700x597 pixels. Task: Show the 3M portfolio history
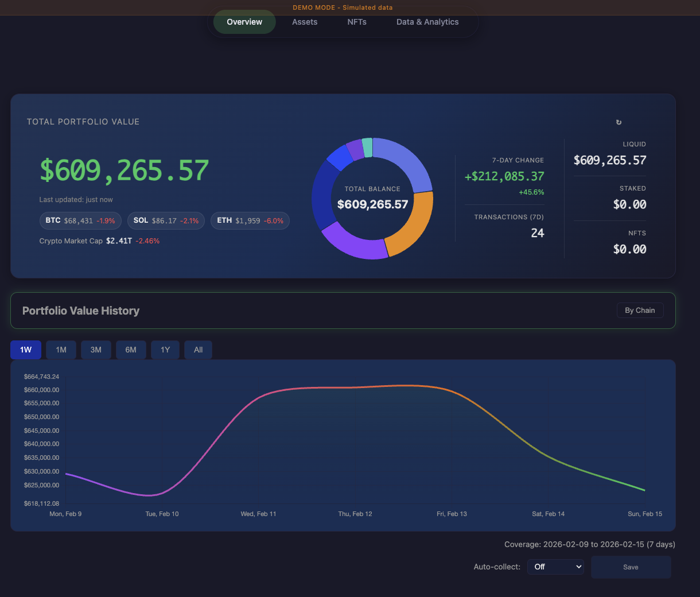[x=96, y=349]
